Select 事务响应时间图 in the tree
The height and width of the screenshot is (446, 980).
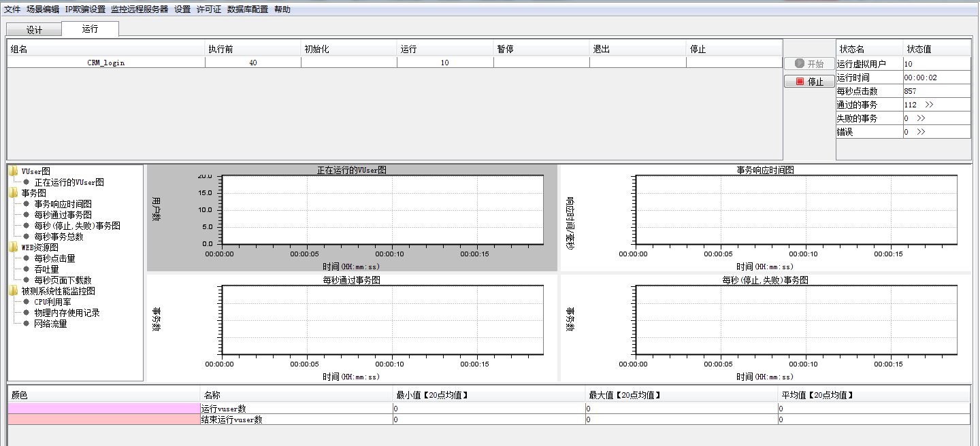click(x=63, y=204)
